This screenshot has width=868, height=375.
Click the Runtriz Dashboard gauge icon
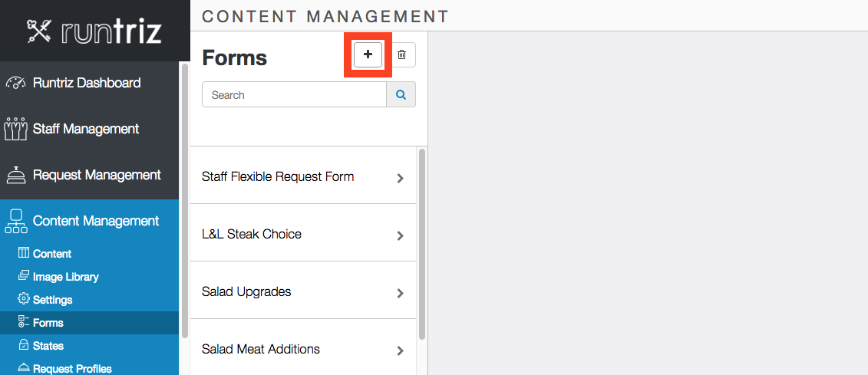pyautogui.click(x=15, y=83)
